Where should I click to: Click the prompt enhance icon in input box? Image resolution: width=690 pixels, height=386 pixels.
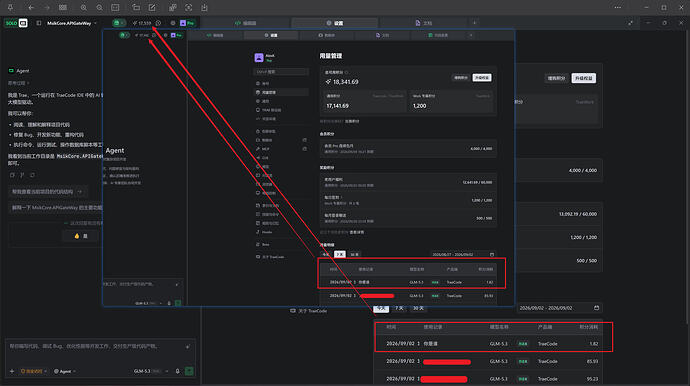[x=188, y=347]
